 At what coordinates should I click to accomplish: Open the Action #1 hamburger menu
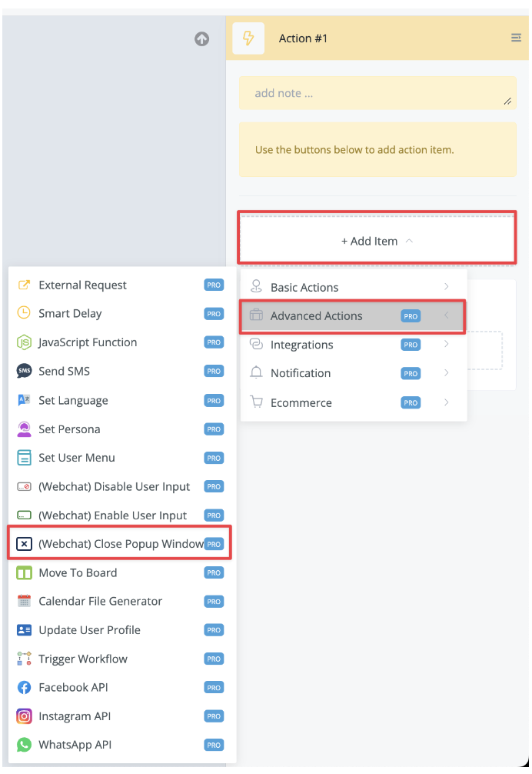pos(516,38)
